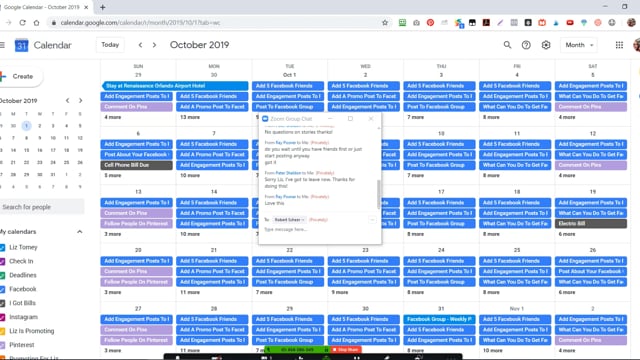The height and width of the screenshot is (360, 640).
Task: Toggle the Deadlines calendar checkbox
Action: click(2, 275)
